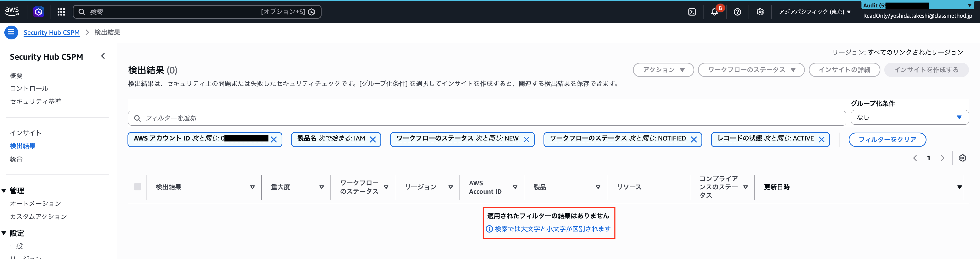The image size is (980, 259).
Task: Go to next page arrow
Action: (x=942, y=158)
